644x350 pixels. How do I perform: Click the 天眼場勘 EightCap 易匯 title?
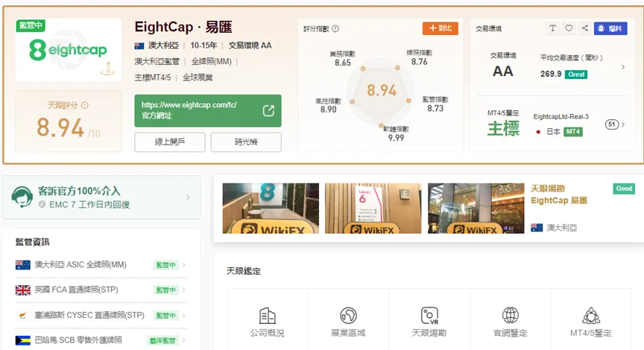tap(559, 194)
